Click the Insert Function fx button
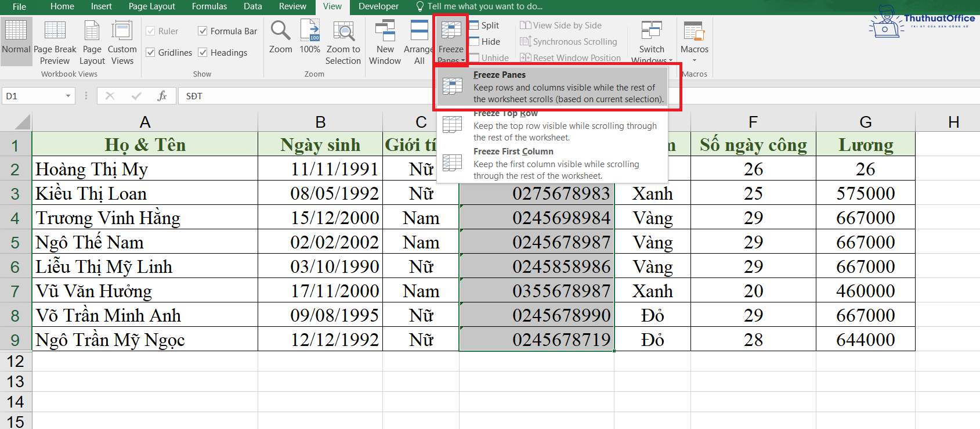Screen dimensions: 980x429 point(162,96)
